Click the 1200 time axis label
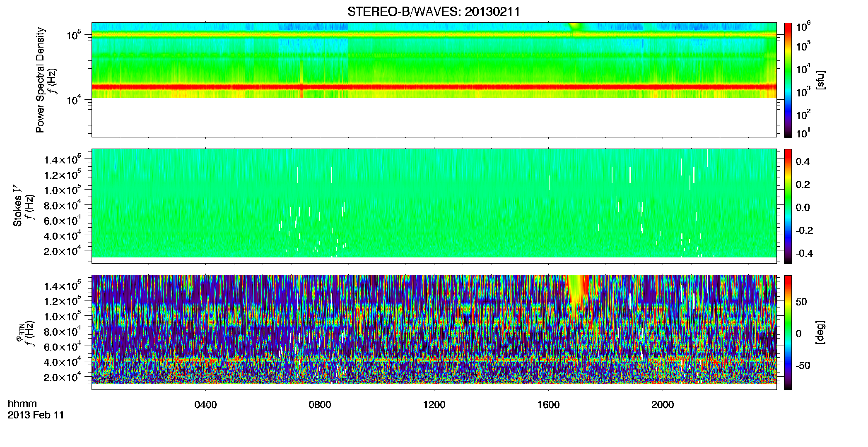This screenshot has width=868, height=447. click(434, 405)
